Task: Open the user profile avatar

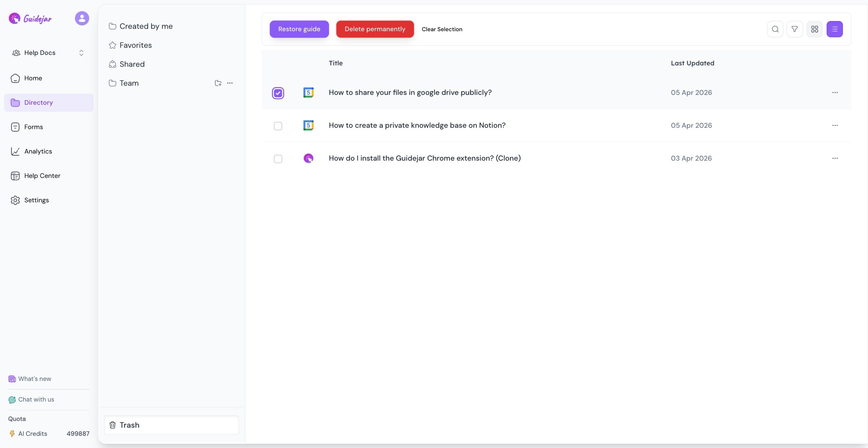Action: tap(82, 18)
